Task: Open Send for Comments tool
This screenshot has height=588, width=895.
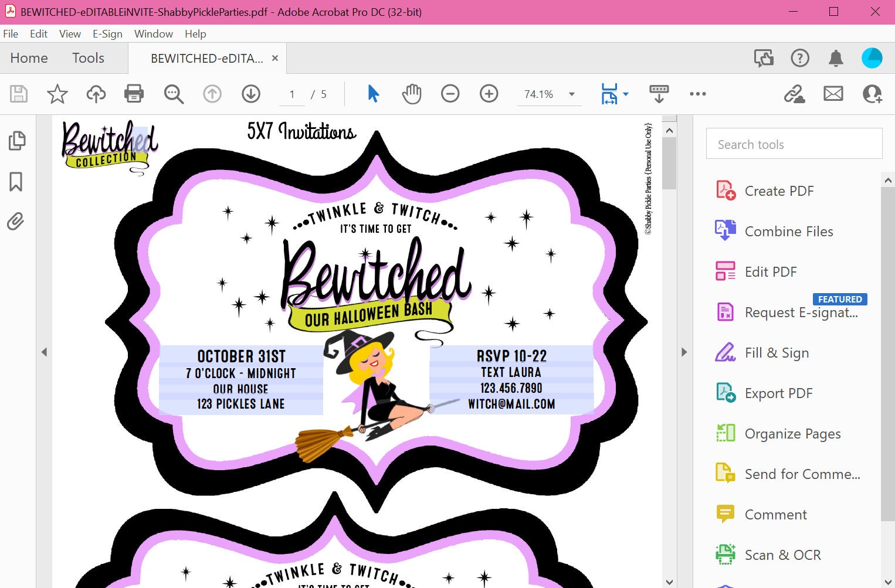Action: [x=788, y=474]
